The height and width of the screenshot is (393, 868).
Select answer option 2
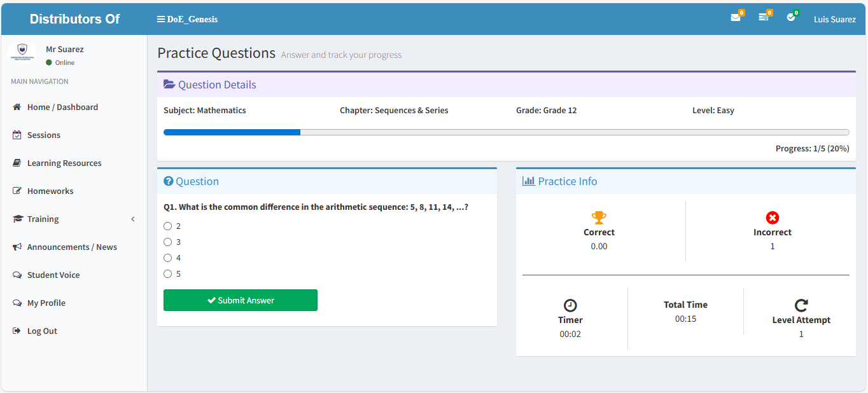(168, 226)
